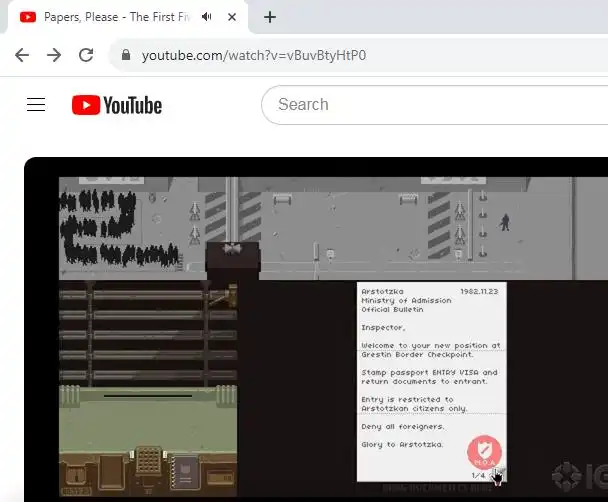This screenshot has height=502, width=608.
Task: Open the YouTube hamburger guide menu
Action: 36,105
